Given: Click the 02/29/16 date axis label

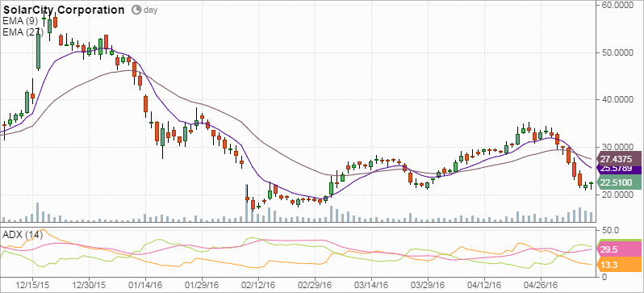Looking at the screenshot, I should click(315, 284).
